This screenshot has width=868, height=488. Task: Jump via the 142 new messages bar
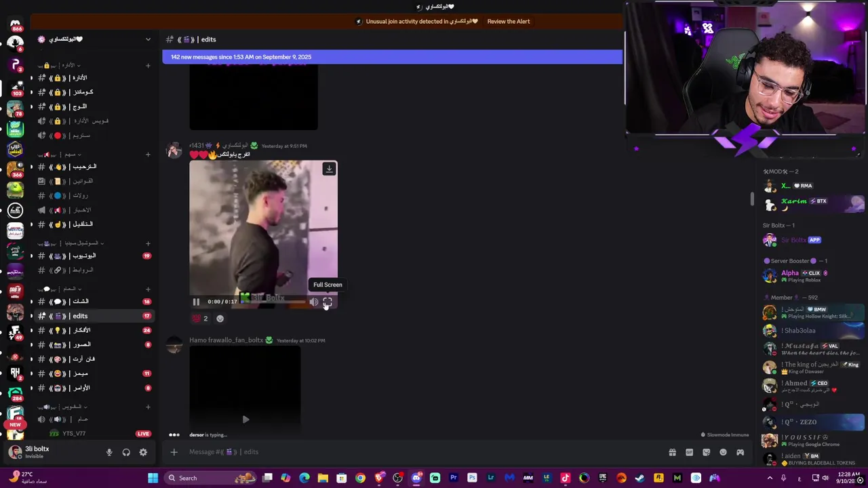coord(392,57)
